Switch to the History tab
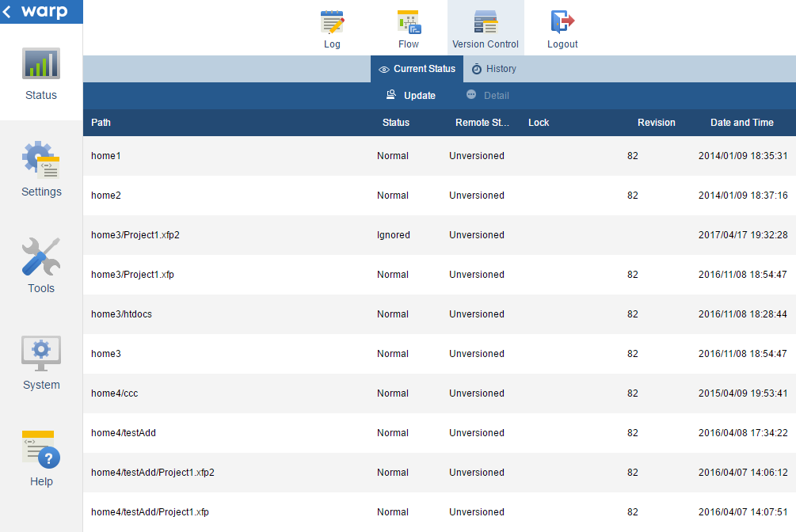Image resolution: width=796 pixels, height=532 pixels. [x=493, y=69]
